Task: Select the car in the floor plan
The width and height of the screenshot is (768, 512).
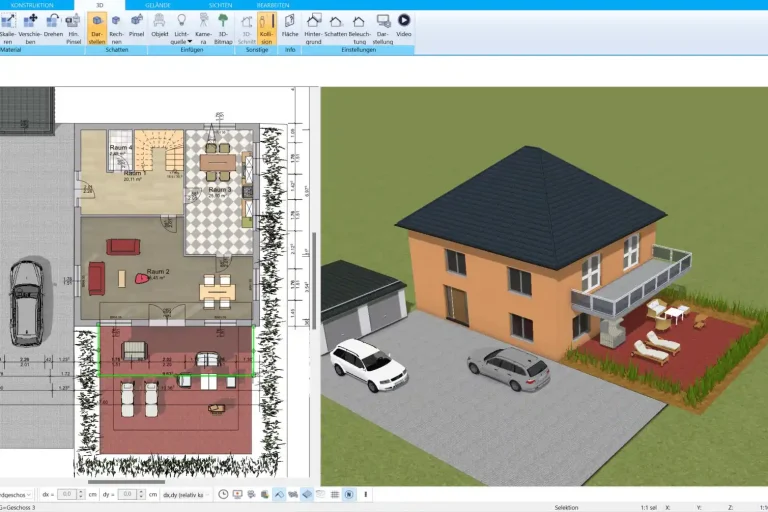Action: coord(26,303)
